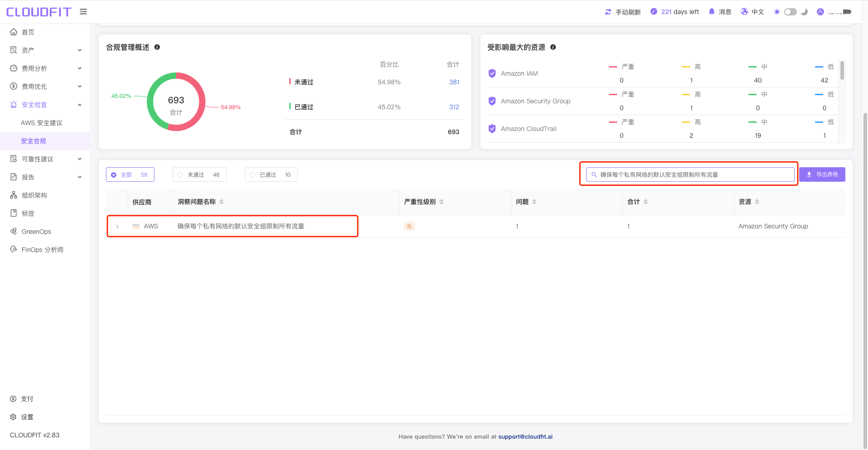Screen dimensions: 868x450
Task: Click the 标签 tag icon
Action: [14, 213]
